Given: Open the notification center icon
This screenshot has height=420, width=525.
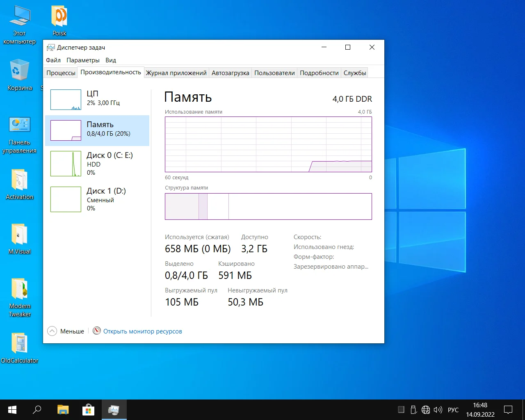Looking at the screenshot, I should pyautogui.click(x=508, y=410).
